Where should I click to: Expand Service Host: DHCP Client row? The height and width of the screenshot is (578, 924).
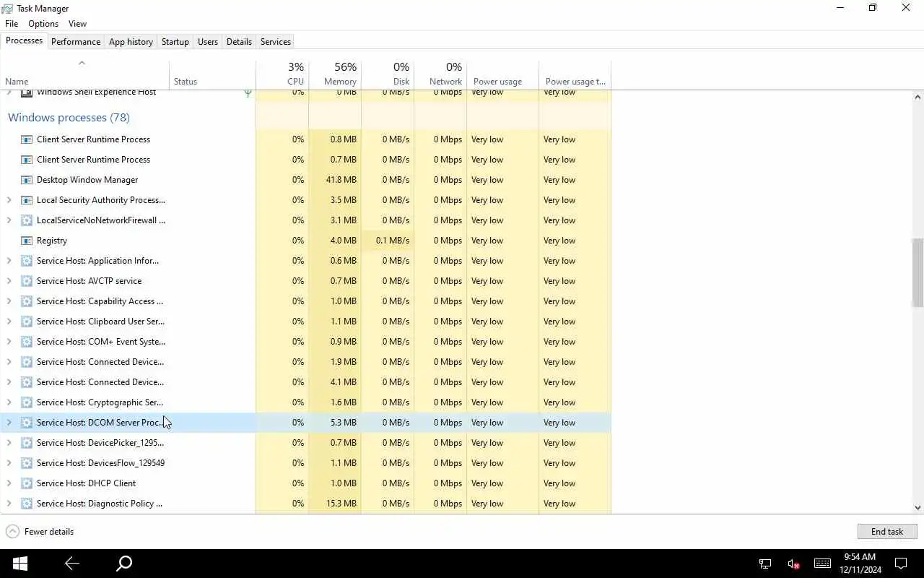click(x=9, y=483)
